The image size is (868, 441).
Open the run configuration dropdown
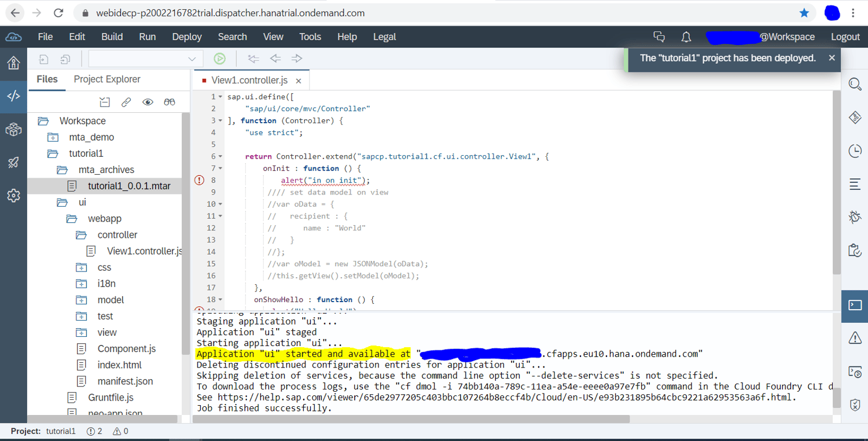click(193, 58)
